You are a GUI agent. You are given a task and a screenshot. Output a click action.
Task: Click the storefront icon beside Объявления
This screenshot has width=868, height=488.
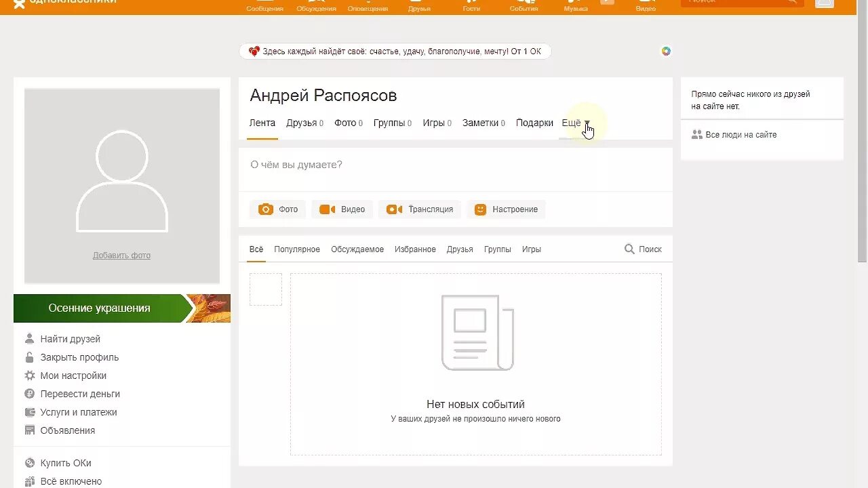pyautogui.click(x=30, y=430)
